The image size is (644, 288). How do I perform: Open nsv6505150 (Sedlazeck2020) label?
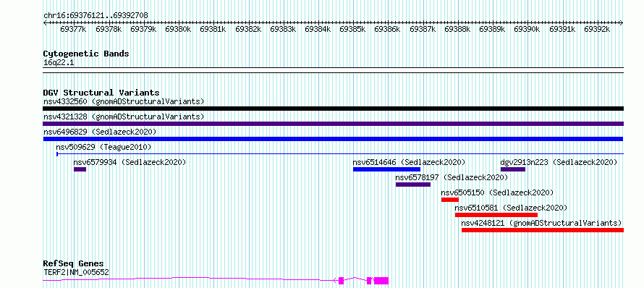[497, 192]
